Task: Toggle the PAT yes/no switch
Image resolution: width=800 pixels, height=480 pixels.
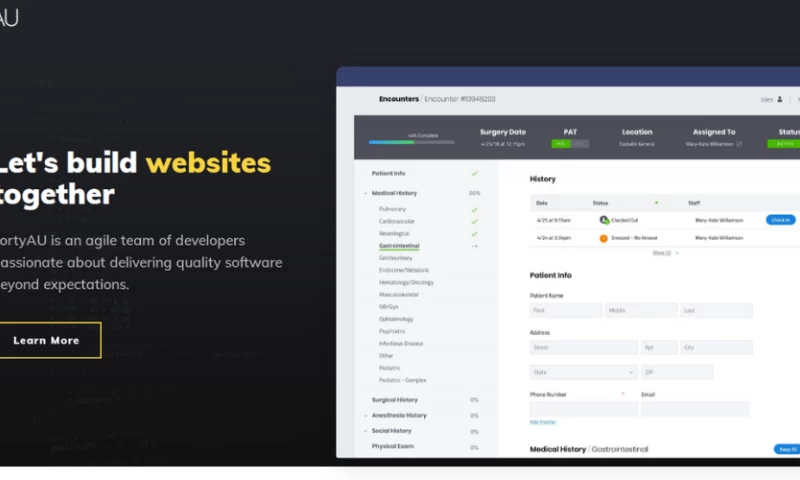Action: [x=571, y=144]
